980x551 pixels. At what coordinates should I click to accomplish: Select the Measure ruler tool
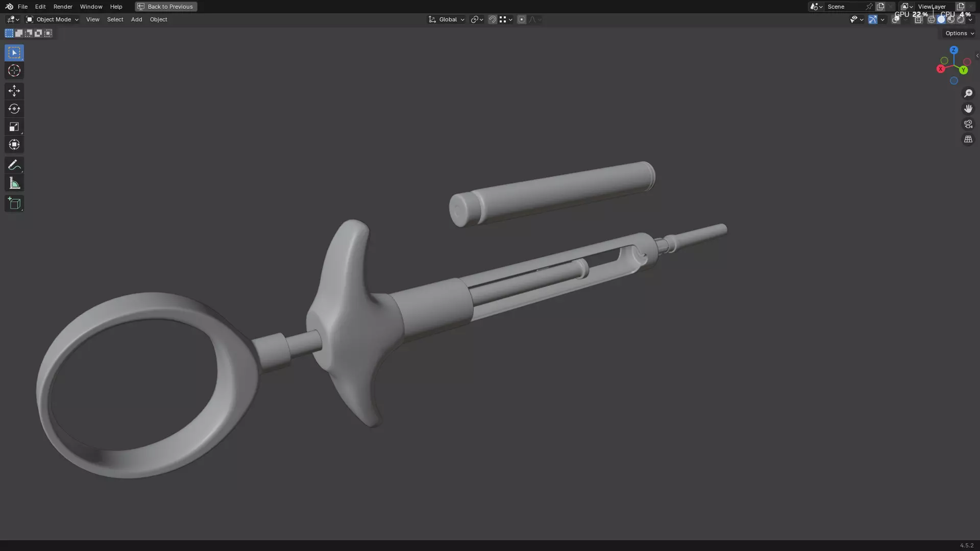(14, 183)
